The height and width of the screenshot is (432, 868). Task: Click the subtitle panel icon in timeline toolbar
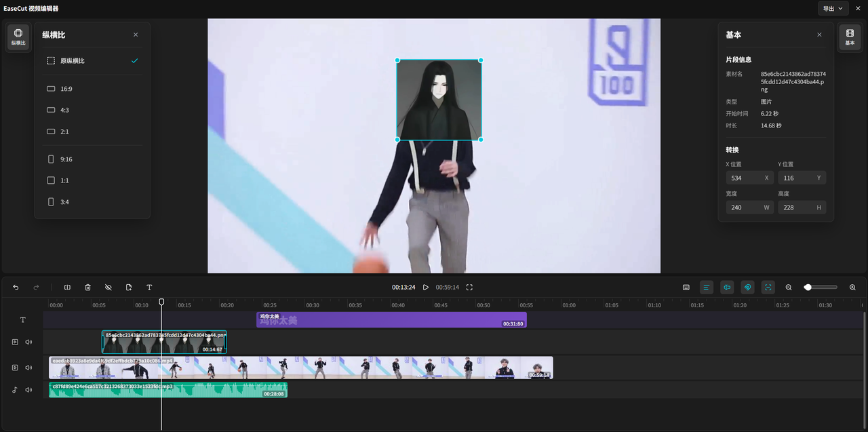(686, 288)
